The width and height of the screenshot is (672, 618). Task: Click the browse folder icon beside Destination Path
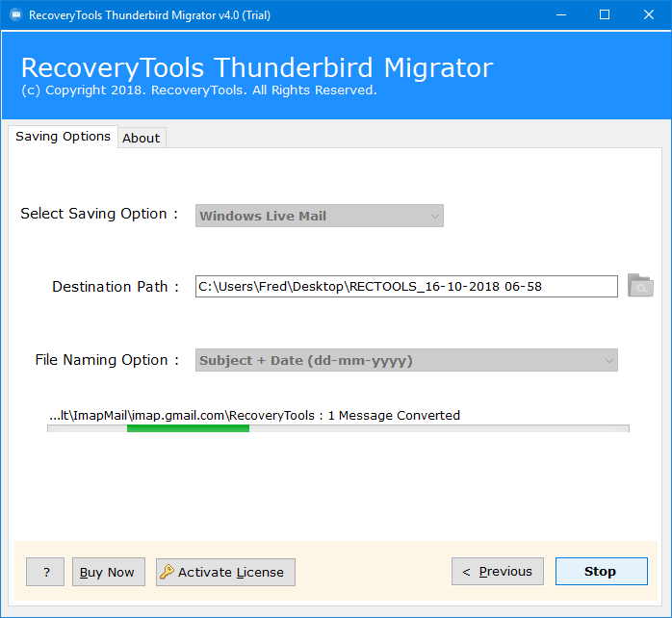click(x=640, y=286)
